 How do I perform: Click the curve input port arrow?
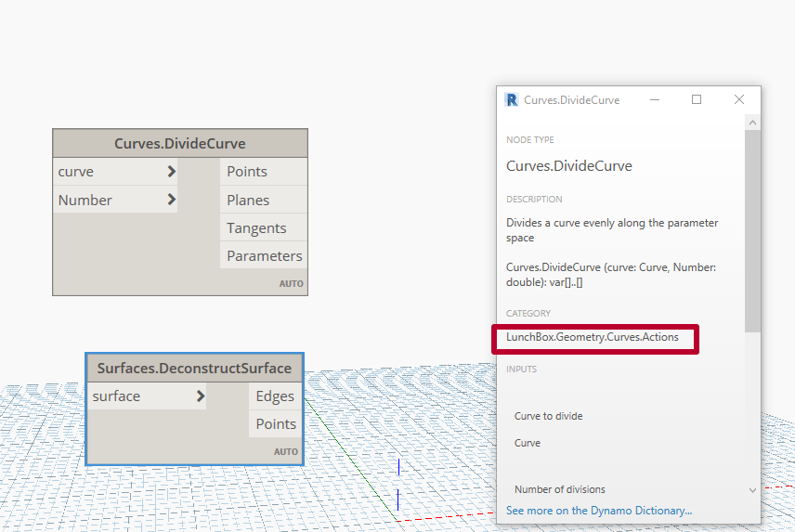[x=172, y=172]
